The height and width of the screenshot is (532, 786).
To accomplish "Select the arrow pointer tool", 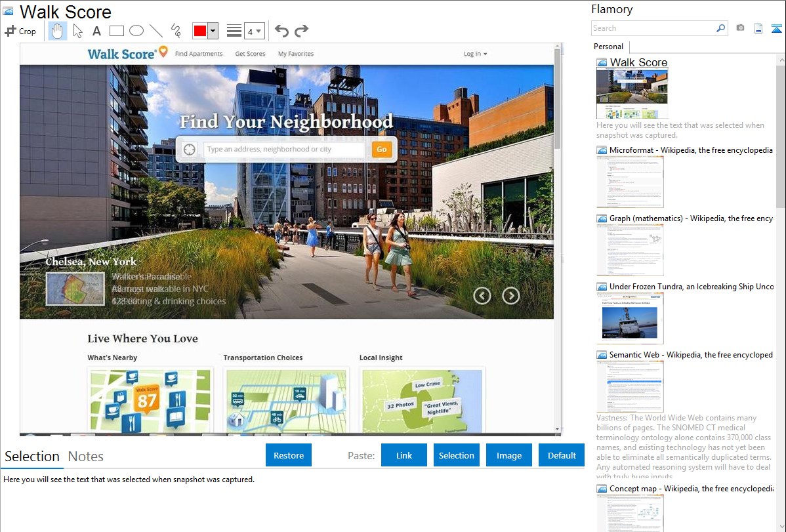I will 77,31.
